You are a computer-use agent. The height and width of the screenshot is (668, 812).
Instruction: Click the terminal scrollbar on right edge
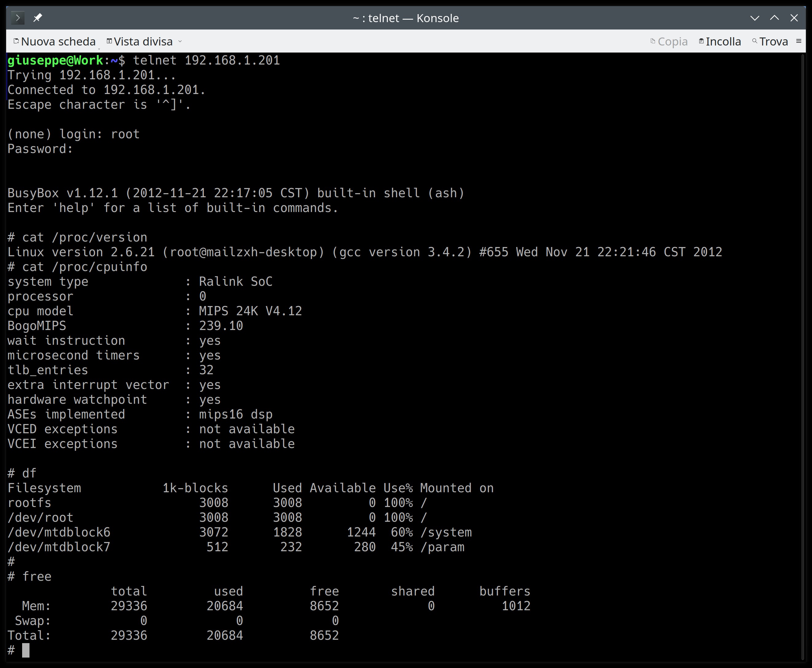[803, 346]
